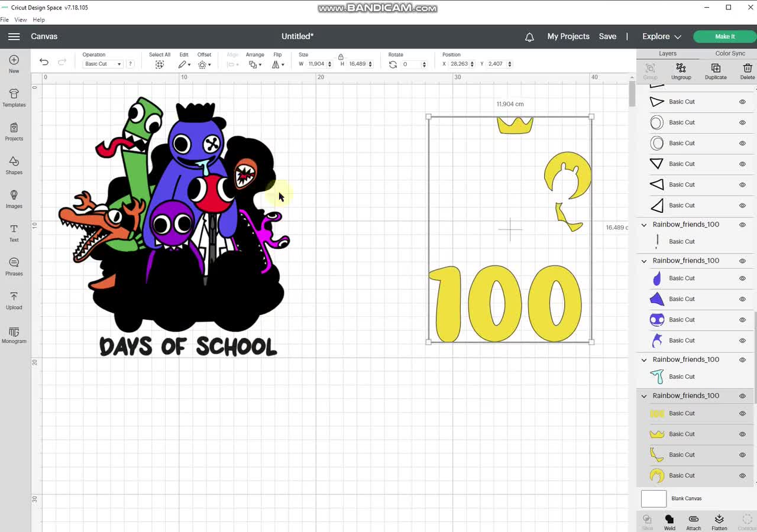Viewport: 757px width, 532px height.
Task: Expand the Explore dropdown
Action: click(662, 37)
